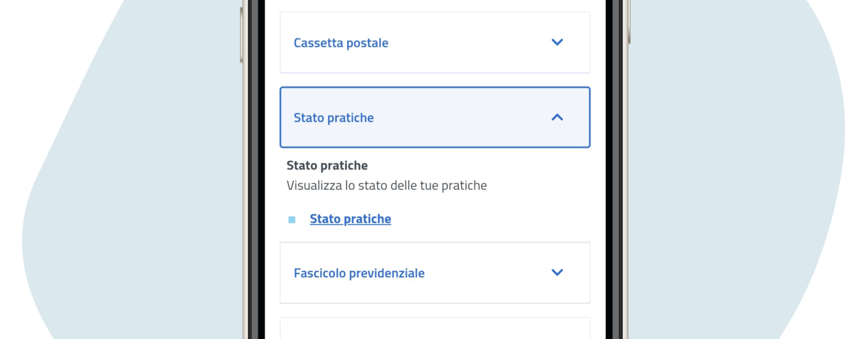Expand Cassetta postale using its down chevron

pos(557,42)
